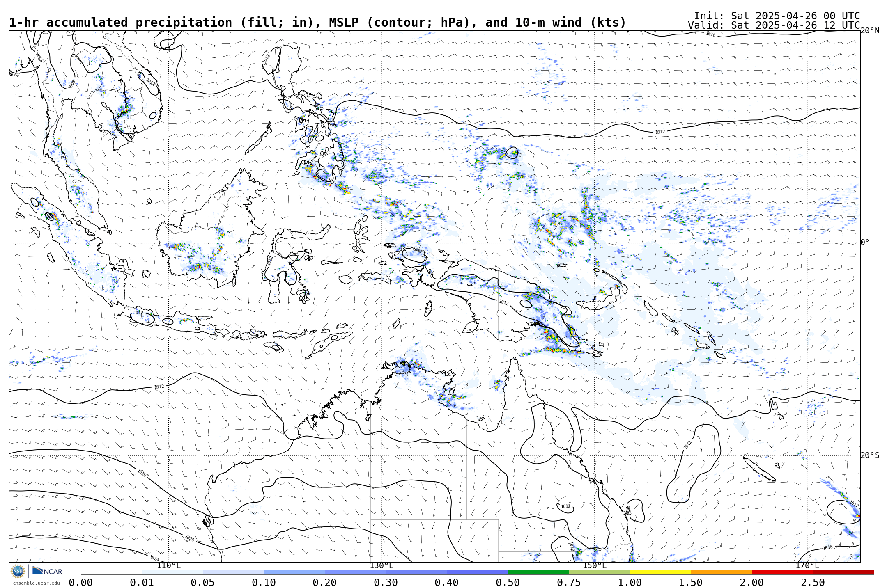Click the 0.05 colorbar label
The width and height of the screenshot is (887, 588).
[203, 583]
